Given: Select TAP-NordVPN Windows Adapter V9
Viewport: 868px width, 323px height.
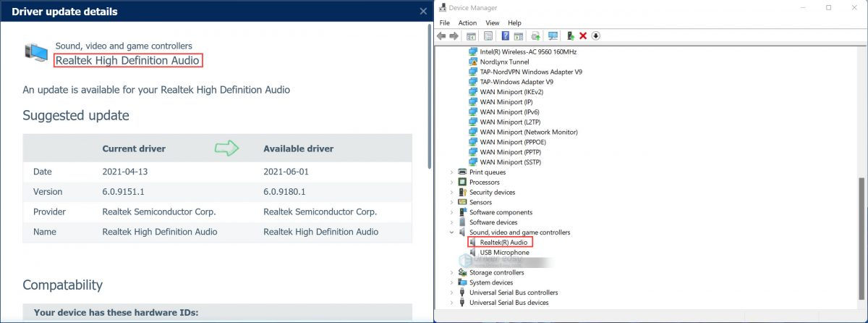Looking at the screenshot, I should tap(531, 72).
